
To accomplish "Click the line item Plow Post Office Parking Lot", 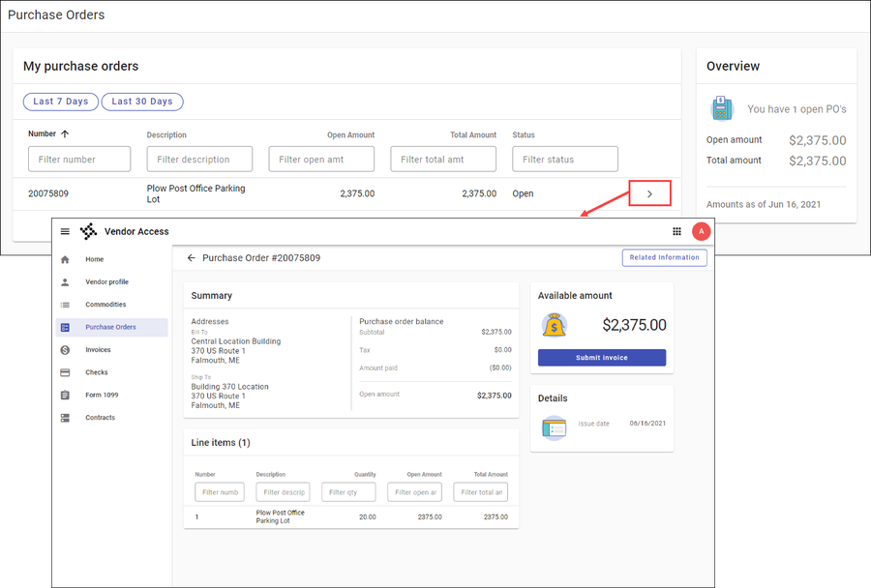I will point(280,517).
